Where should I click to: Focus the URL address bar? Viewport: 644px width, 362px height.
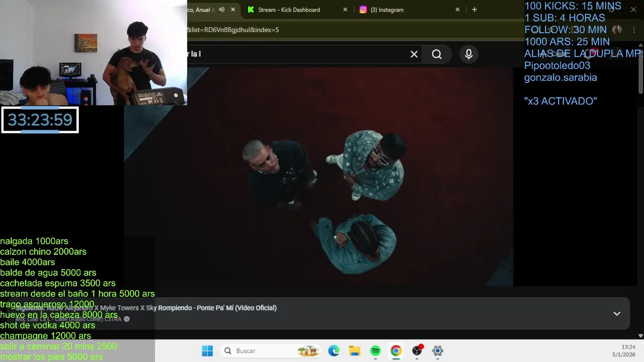352,30
